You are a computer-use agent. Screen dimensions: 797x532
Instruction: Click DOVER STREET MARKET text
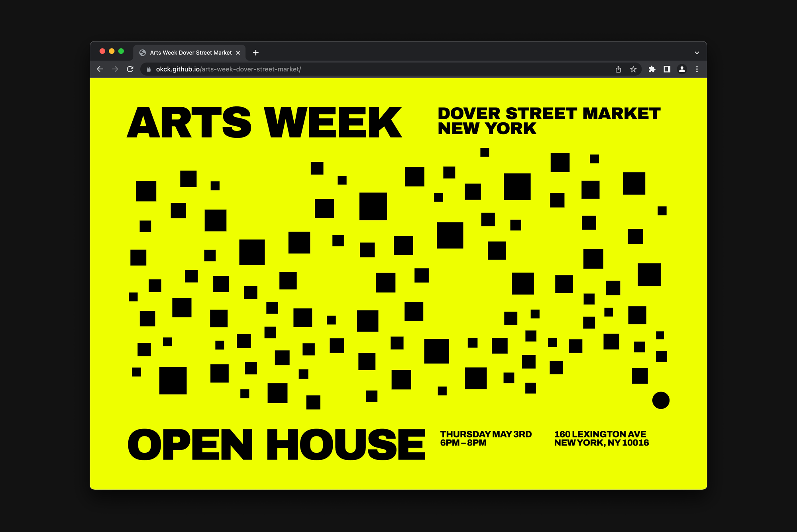[x=549, y=114]
